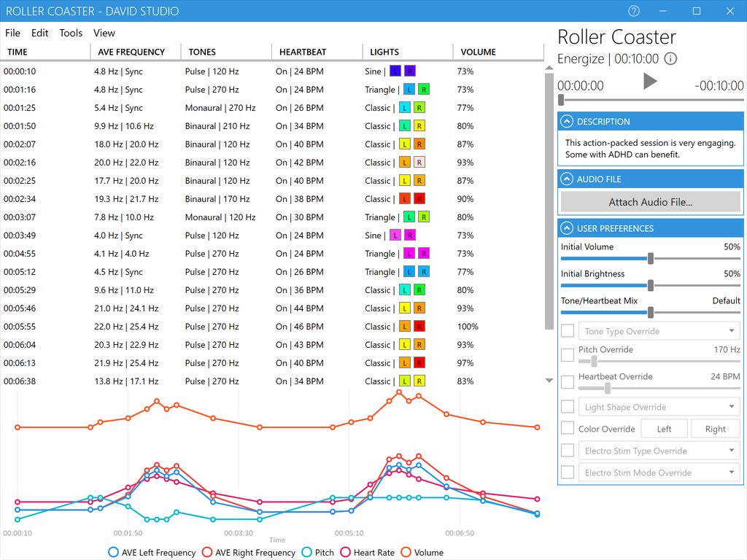The height and width of the screenshot is (560, 747).
Task: Enable the Pitch Override checkbox
Action: tap(568, 355)
